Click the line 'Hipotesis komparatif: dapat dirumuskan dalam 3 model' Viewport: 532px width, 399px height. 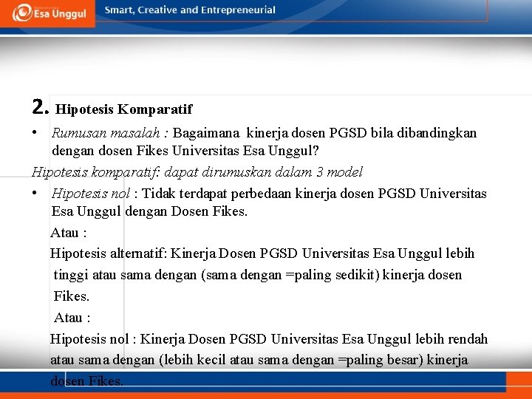coord(197,172)
